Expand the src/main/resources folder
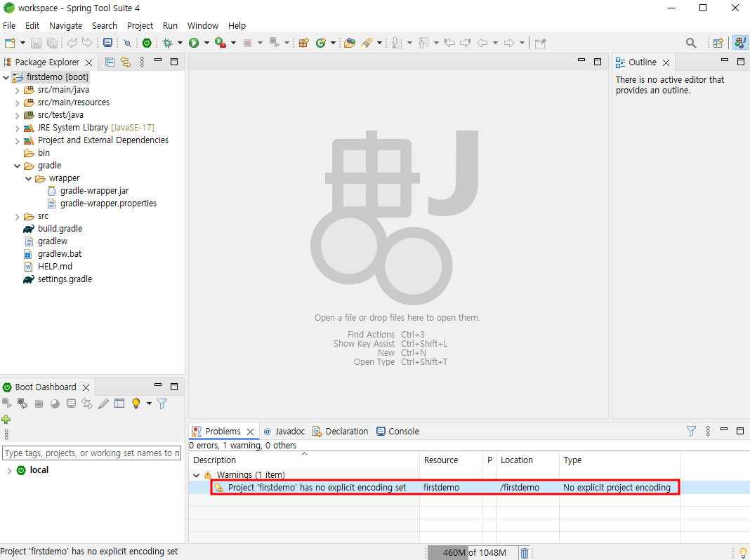 click(18, 102)
